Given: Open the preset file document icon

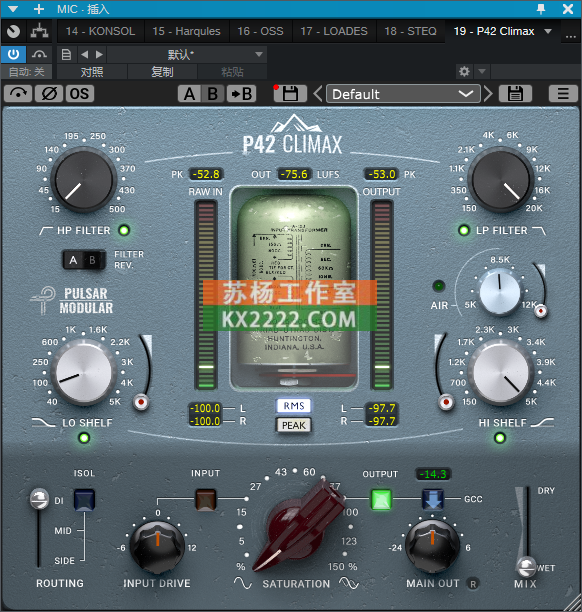Looking at the screenshot, I should (x=66, y=54).
